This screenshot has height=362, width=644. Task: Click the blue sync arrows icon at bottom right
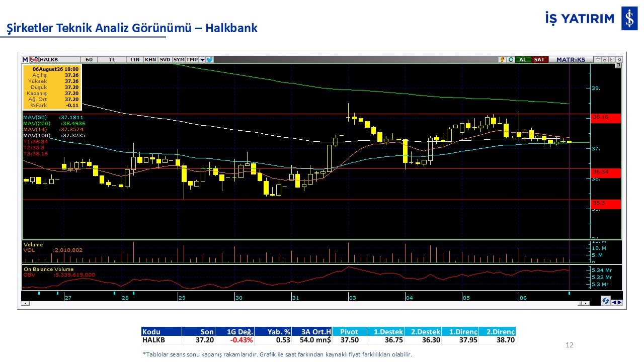coord(606,301)
